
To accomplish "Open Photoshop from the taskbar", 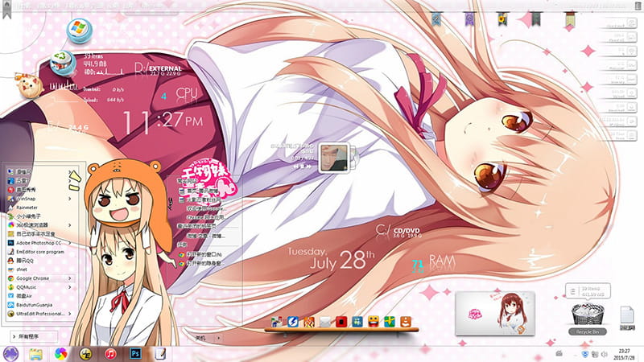I will 135,353.
